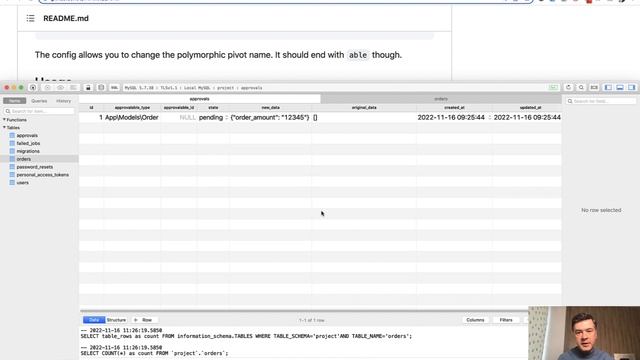
Task: Open the SQL editor button
Action: pyautogui.click(x=114, y=88)
